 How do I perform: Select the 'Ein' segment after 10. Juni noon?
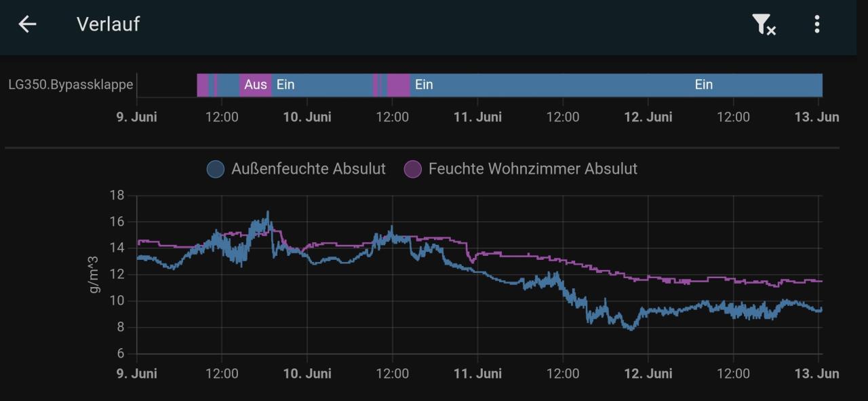point(424,85)
